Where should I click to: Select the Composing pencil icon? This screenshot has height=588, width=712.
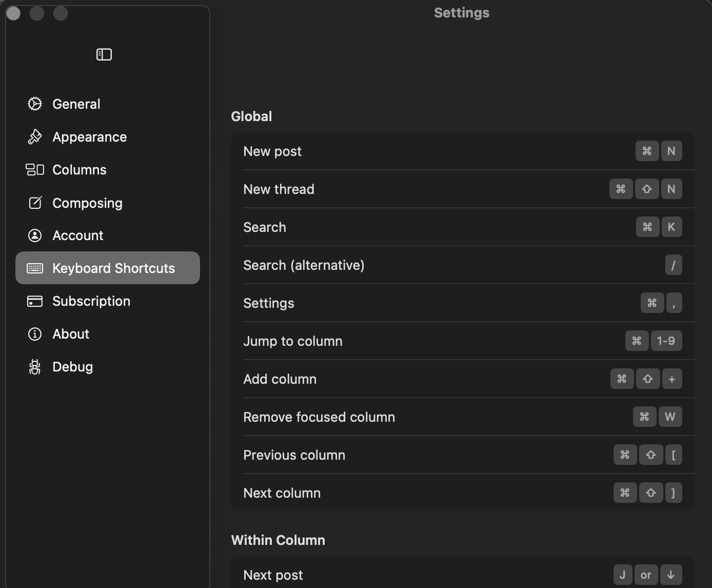point(34,203)
